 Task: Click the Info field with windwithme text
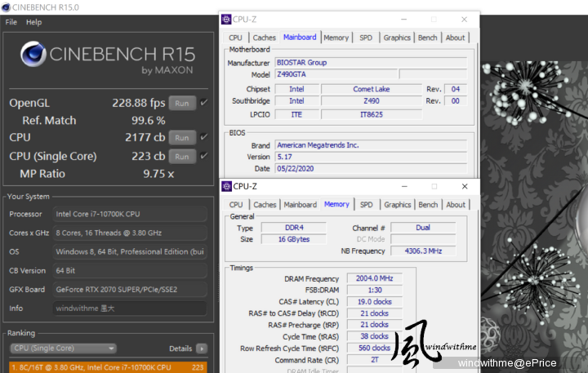[x=130, y=309]
